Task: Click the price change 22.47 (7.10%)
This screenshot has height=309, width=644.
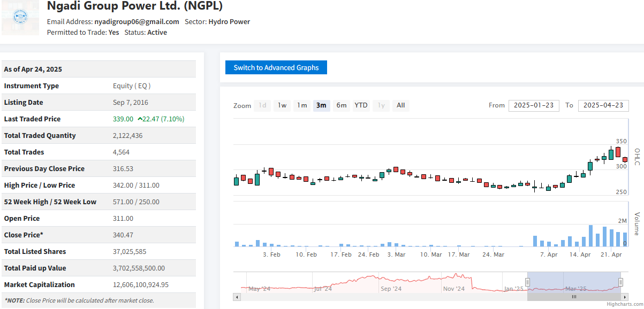Action: click(x=163, y=119)
